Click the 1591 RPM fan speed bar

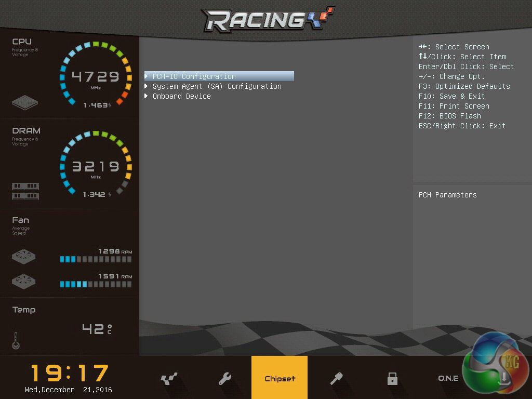tap(96, 284)
